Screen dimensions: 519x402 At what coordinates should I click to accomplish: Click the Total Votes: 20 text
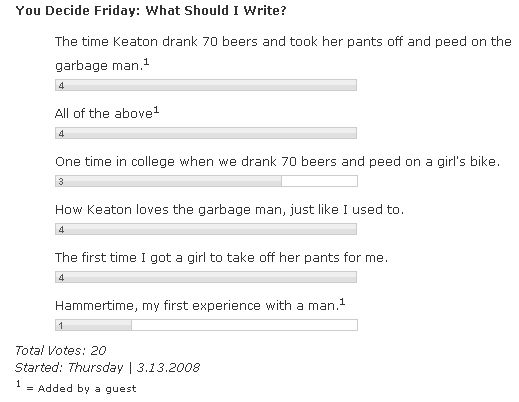coord(60,351)
